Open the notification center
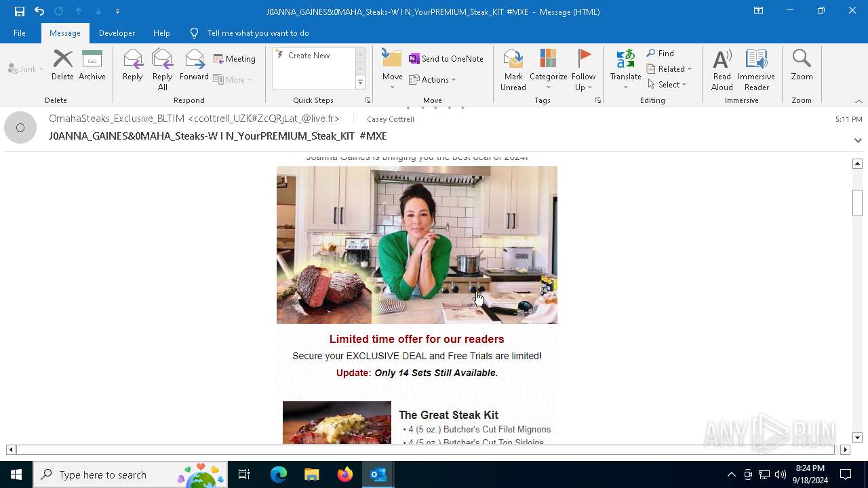The height and width of the screenshot is (488, 868). 846,474
